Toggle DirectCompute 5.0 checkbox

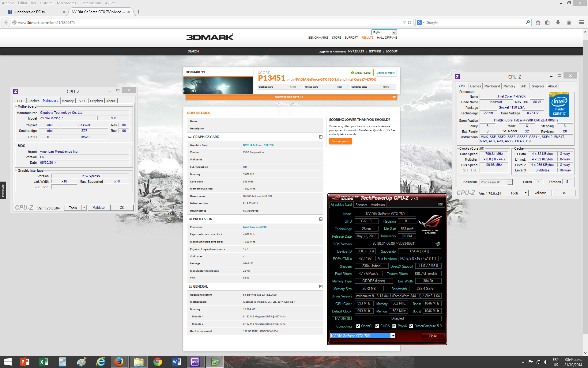pos(411,326)
